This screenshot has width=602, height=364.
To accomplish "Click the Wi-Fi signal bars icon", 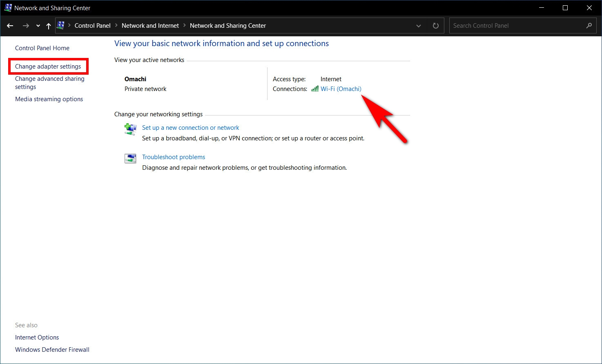I will pyautogui.click(x=315, y=89).
